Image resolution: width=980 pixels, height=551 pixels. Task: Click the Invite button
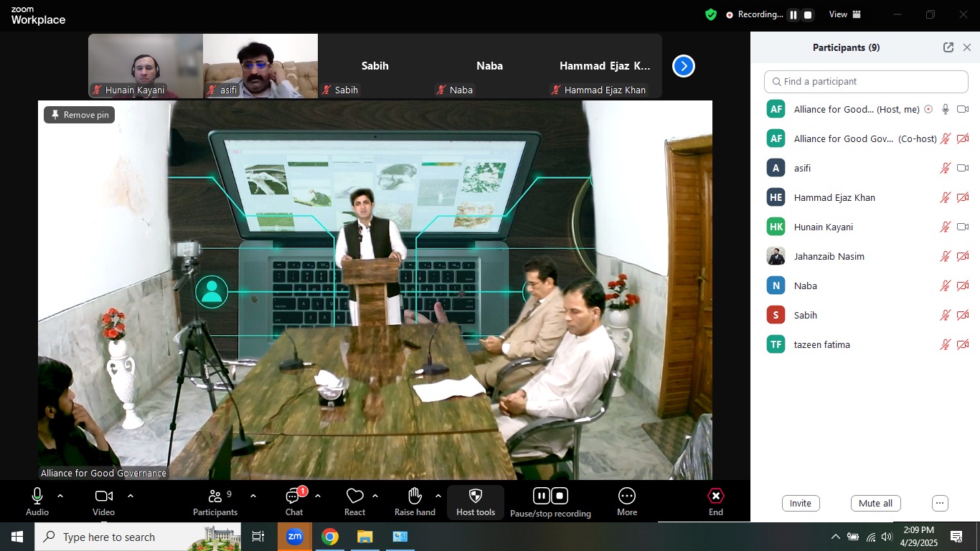coord(801,504)
